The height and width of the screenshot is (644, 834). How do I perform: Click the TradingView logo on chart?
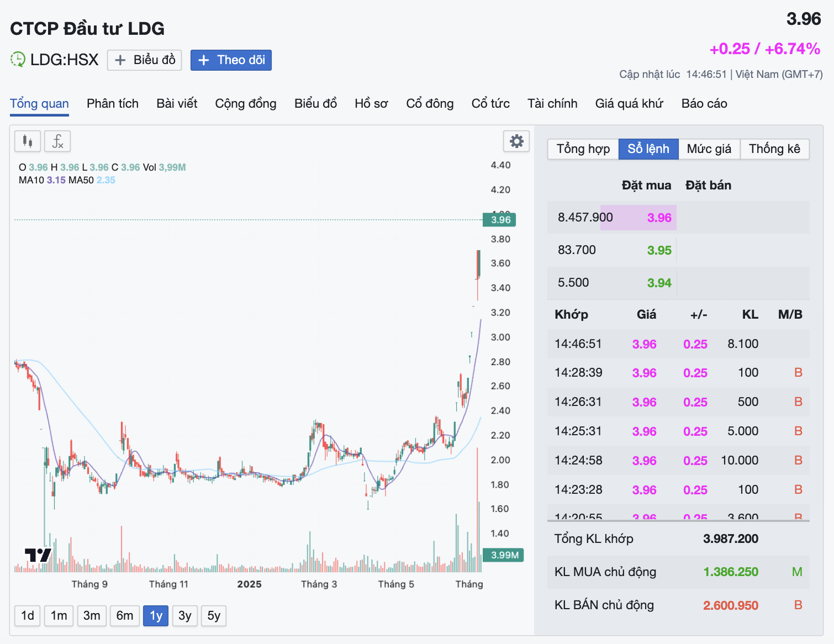point(38,555)
